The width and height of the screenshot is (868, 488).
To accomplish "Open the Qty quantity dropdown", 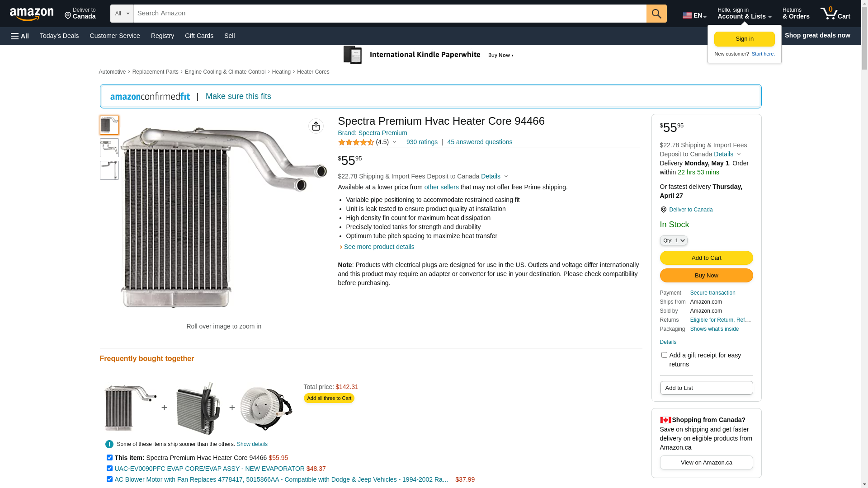I will pos(674,240).
